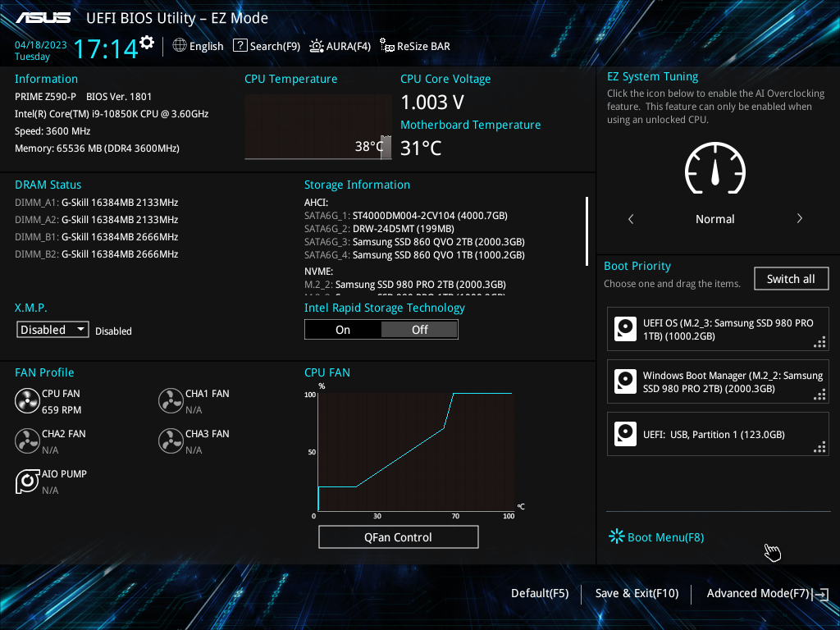Image resolution: width=840 pixels, height=630 pixels.
Task: Click Speed: 3600 MHz line
Action: coord(52,131)
